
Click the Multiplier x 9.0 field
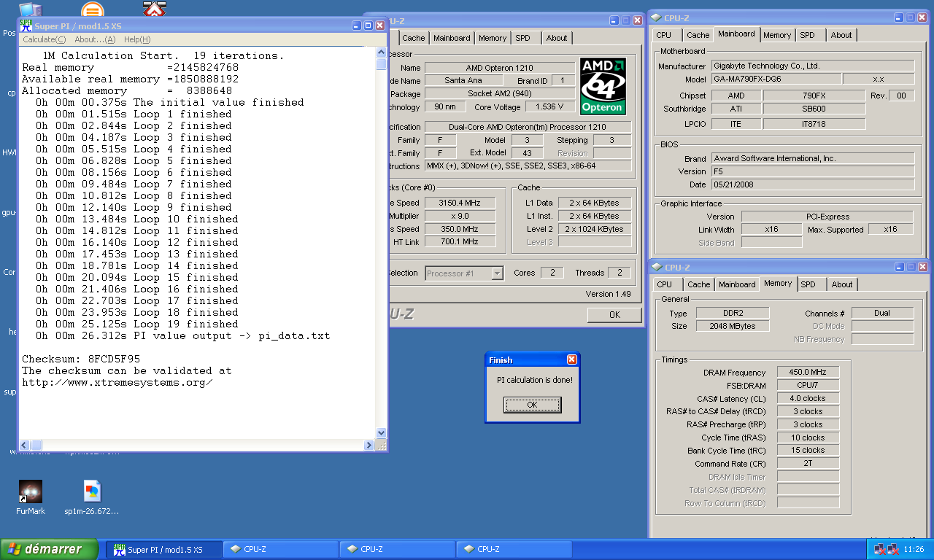pos(460,216)
